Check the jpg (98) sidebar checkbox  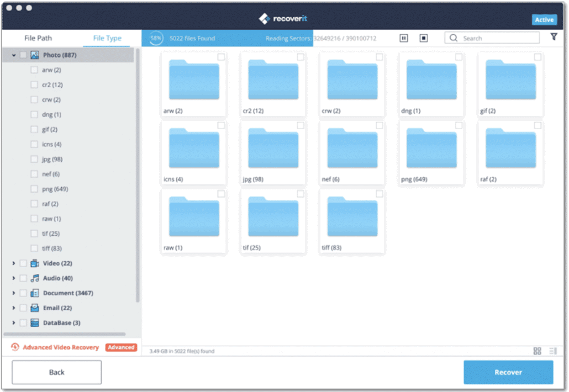(x=34, y=159)
